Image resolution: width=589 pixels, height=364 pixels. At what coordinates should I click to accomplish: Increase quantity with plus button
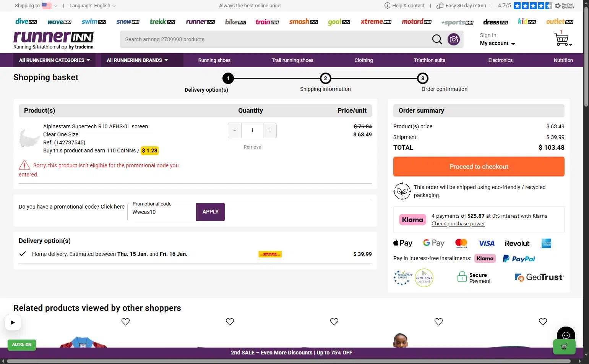coord(270,131)
